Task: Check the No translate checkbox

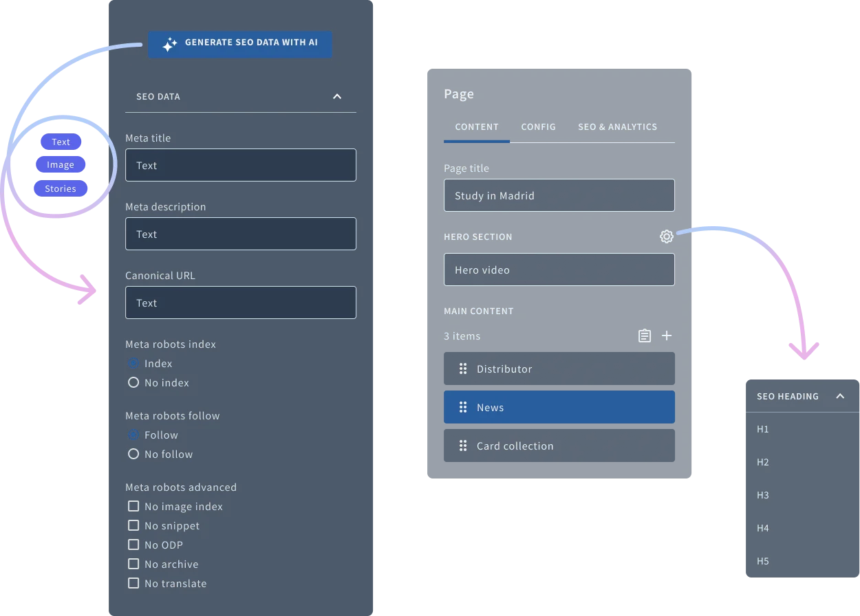Action: [133, 583]
